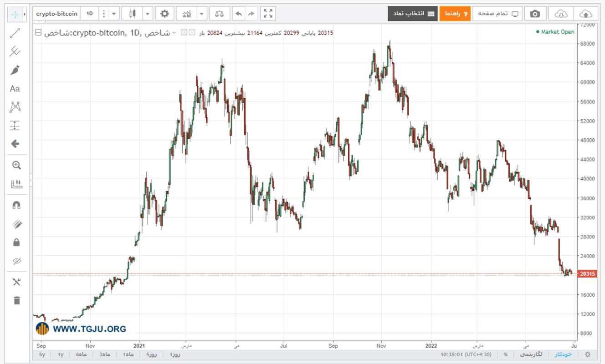Image resolution: width=605 pixels, height=364 pixels.
Task: Click the انتخاب نماد symbol selection button
Action: pyautogui.click(x=413, y=14)
